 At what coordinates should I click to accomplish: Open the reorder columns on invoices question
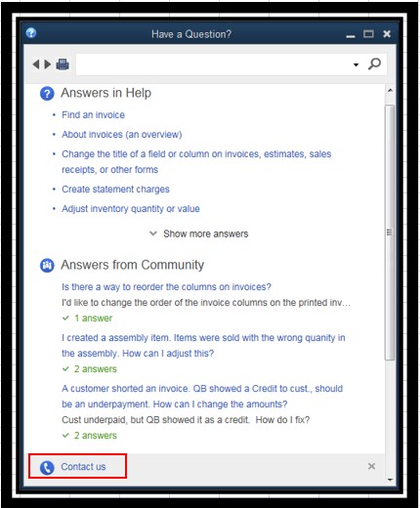point(166,287)
